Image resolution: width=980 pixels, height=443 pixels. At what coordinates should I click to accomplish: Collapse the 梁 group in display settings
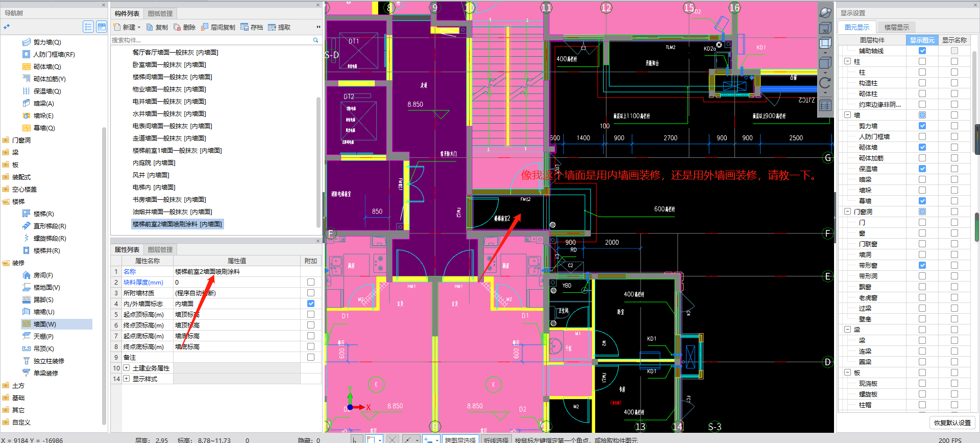point(847,330)
